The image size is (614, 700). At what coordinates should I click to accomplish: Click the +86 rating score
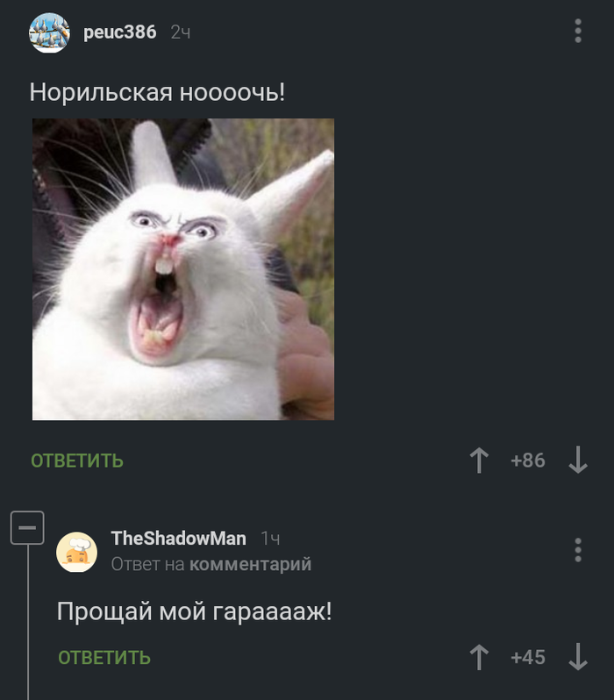528,461
